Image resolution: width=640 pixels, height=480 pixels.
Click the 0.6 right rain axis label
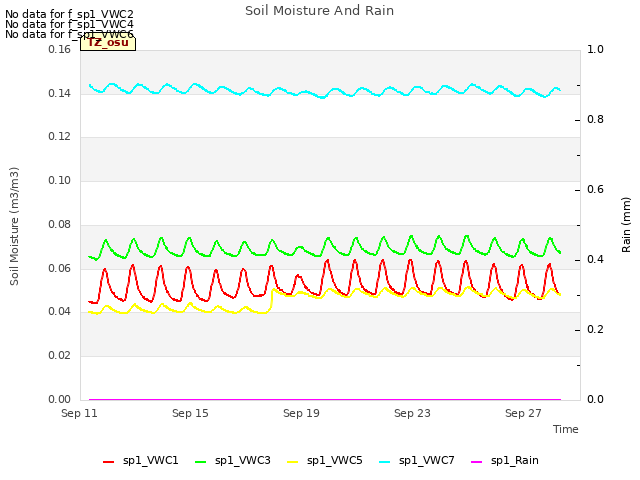[x=595, y=189]
